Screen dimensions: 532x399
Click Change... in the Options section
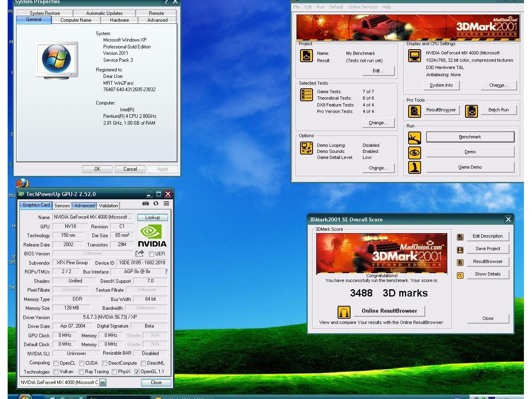[x=378, y=168]
